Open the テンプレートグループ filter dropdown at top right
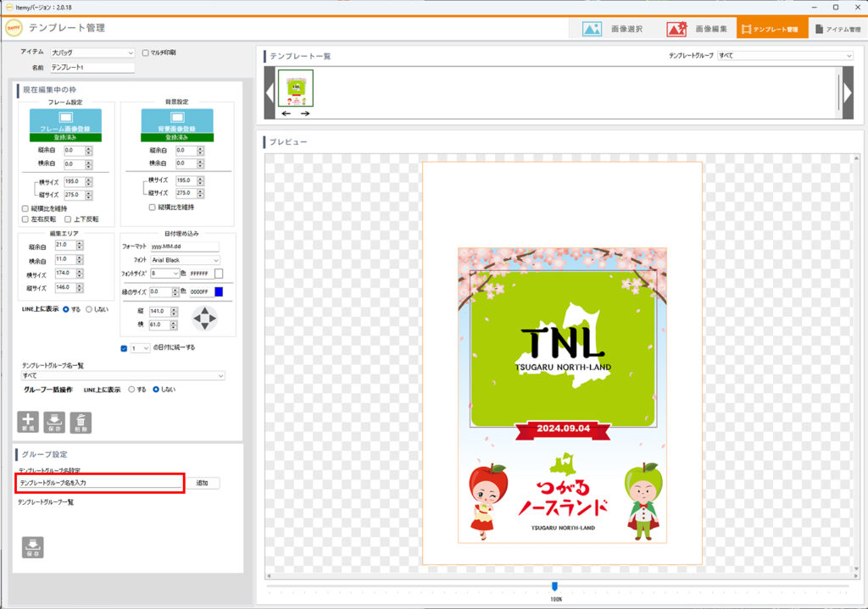 click(x=784, y=56)
